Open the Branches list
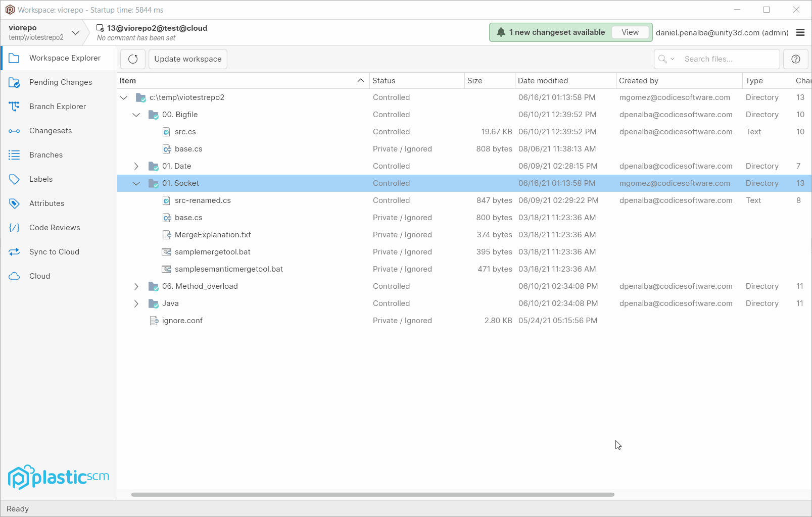812x517 pixels. click(x=46, y=154)
